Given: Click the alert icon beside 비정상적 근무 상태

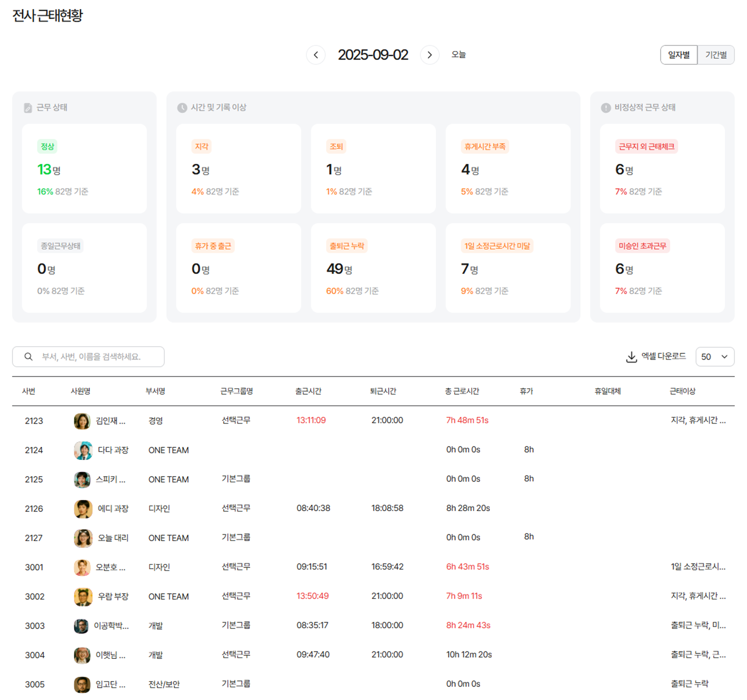Looking at the screenshot, I should tap(605, 108).
